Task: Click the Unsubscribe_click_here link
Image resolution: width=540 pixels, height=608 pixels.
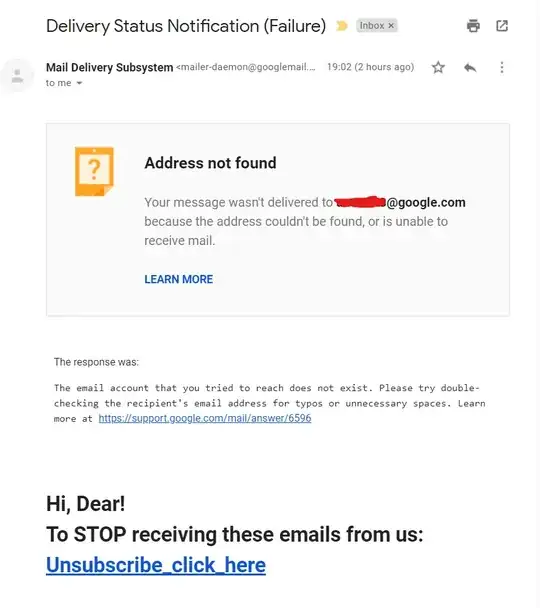Action: 156,565
